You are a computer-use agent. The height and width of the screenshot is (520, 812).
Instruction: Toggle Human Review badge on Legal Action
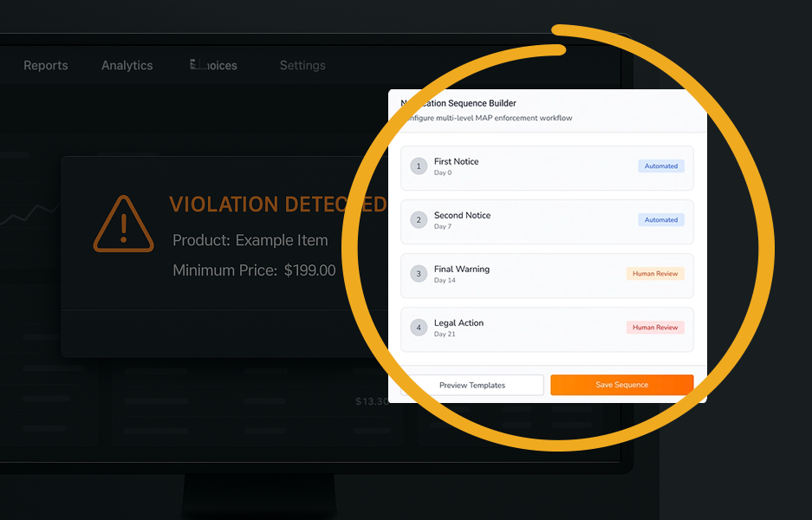[655, 327]
